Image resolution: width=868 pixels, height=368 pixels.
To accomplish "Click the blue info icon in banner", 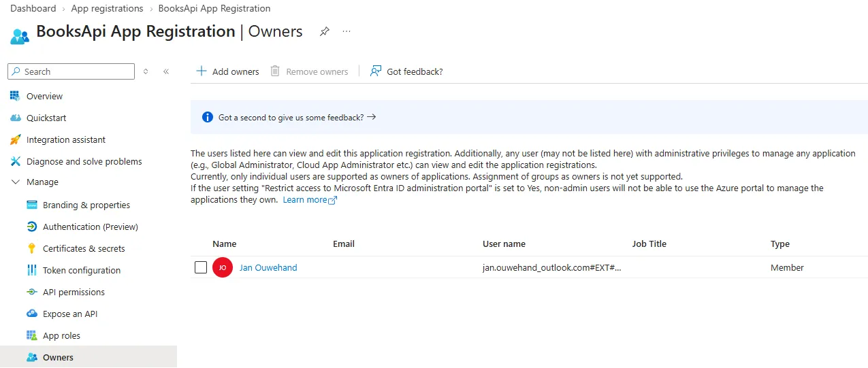I will (x=208, y=117).
